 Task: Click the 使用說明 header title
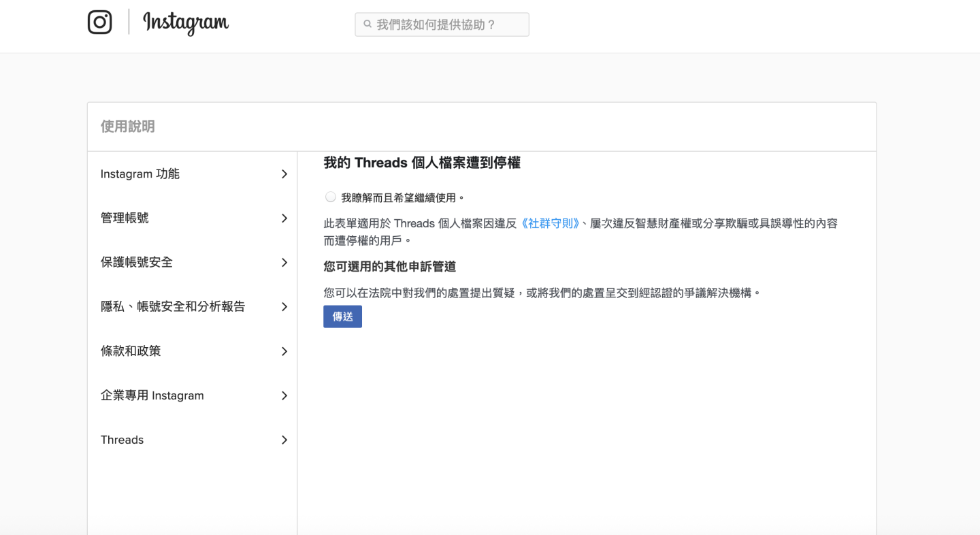(x=128, y=127)
